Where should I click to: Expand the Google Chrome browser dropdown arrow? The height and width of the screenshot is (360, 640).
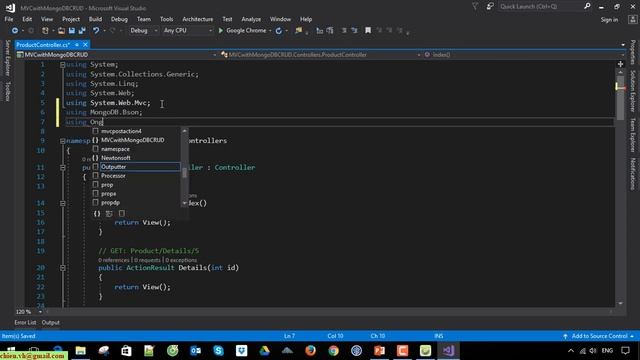click(270, 31)
